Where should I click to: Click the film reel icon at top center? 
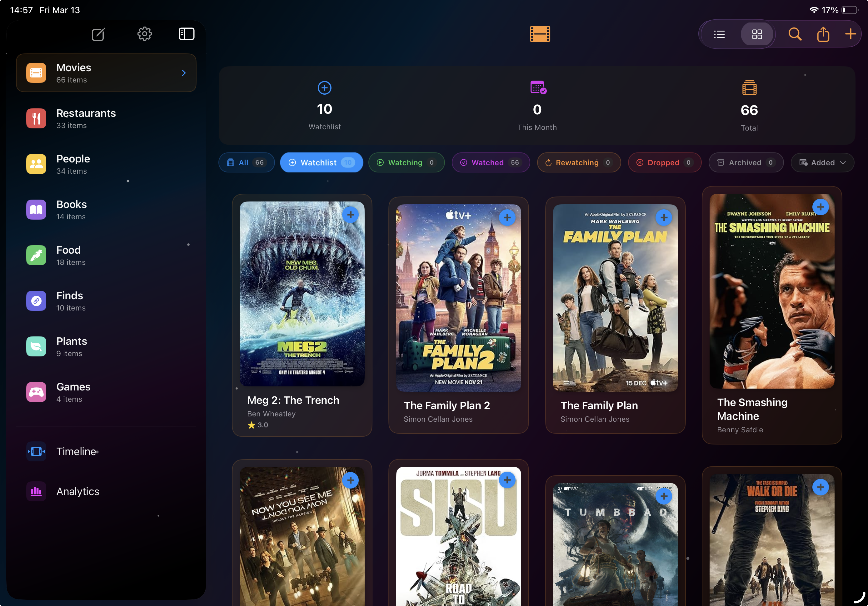click(540, 34)
